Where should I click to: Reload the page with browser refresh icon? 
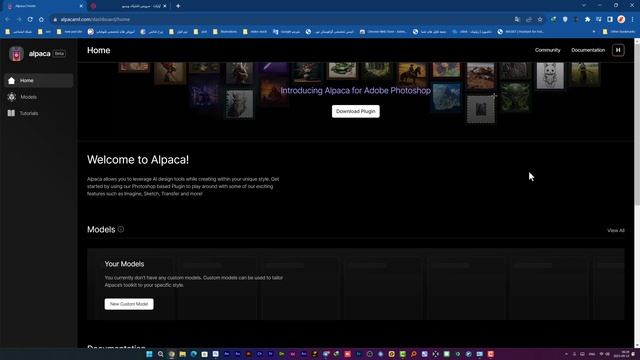tap(30, 19)
